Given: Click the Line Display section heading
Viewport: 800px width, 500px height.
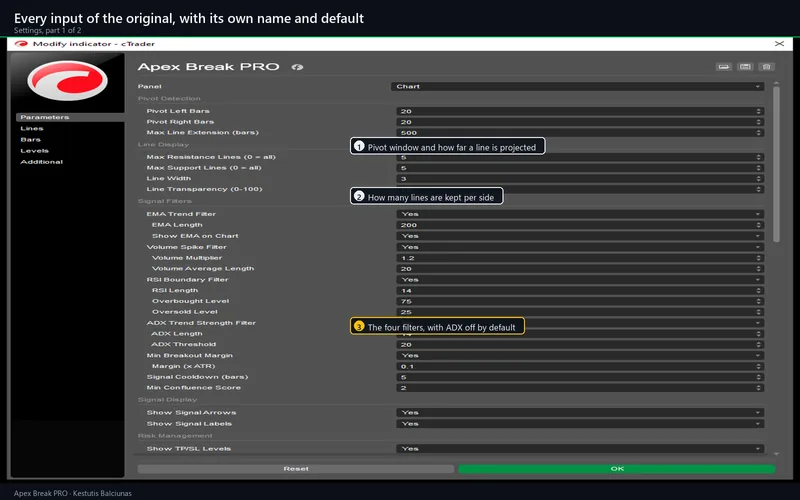Looking at the screenshot, I should pyautogui.click(x=163, y=145).
